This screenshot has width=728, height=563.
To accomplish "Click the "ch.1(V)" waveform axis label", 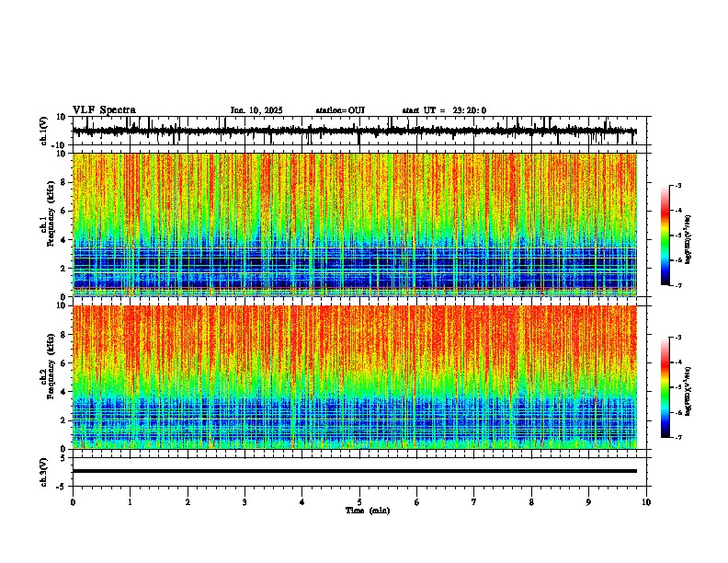I will [x=44, y=131].
